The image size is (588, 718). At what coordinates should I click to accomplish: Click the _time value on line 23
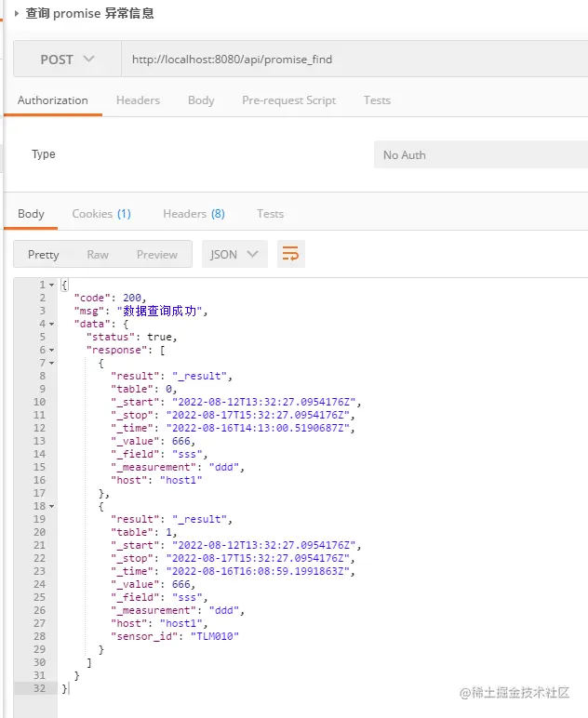[258, 571]
